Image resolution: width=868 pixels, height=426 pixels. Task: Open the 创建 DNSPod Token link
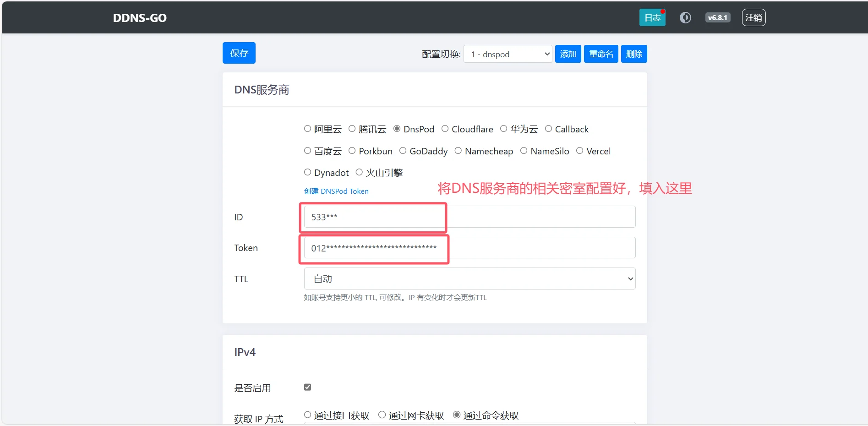pos(336,191)
